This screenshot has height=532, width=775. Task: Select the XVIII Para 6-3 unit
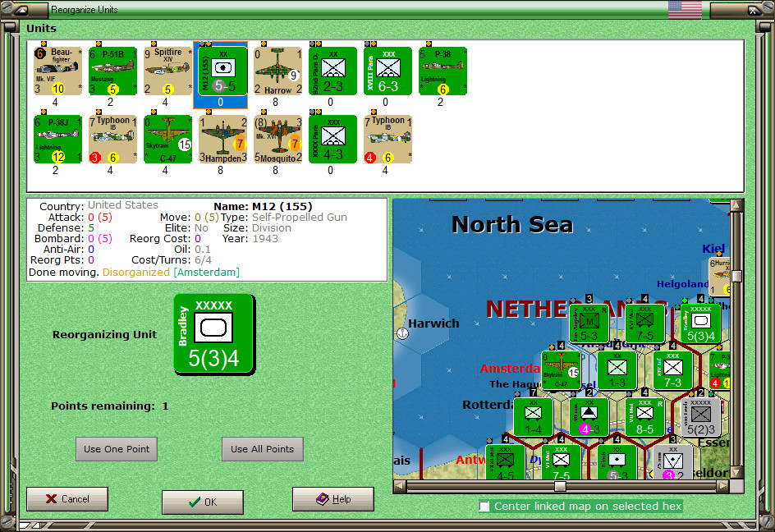coord(388,71)
